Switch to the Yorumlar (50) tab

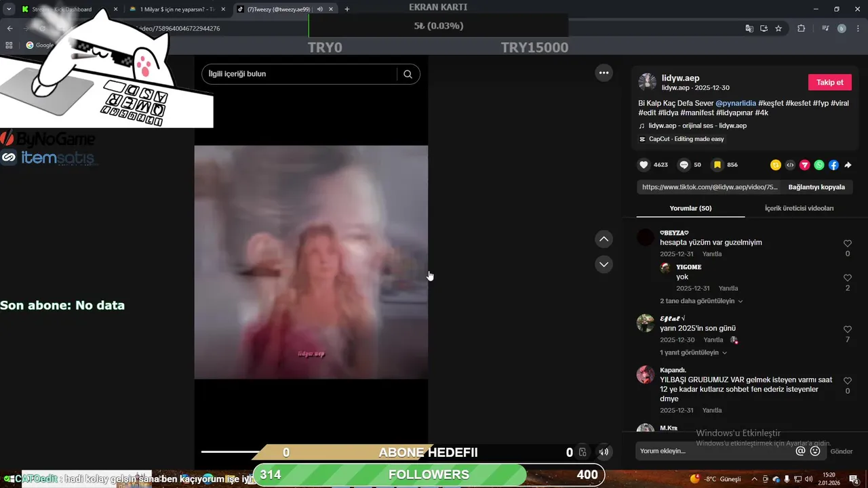tap(690, 208)
